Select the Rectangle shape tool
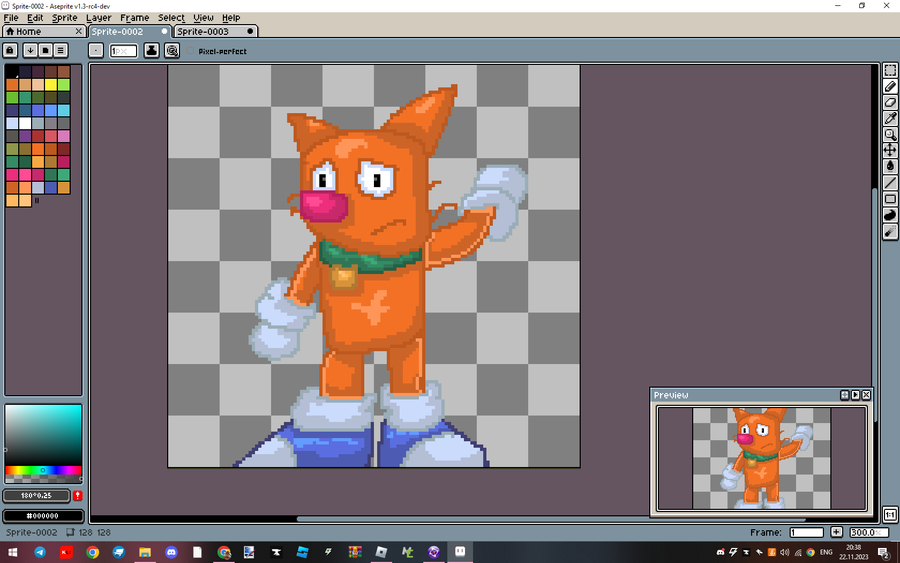Image resolution: width=900 pixels, height=563 pixels. coord(890,199)
